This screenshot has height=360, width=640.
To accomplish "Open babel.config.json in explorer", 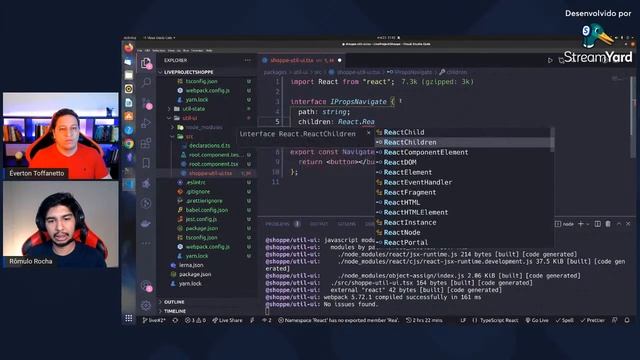I will (x=207, y=210).
